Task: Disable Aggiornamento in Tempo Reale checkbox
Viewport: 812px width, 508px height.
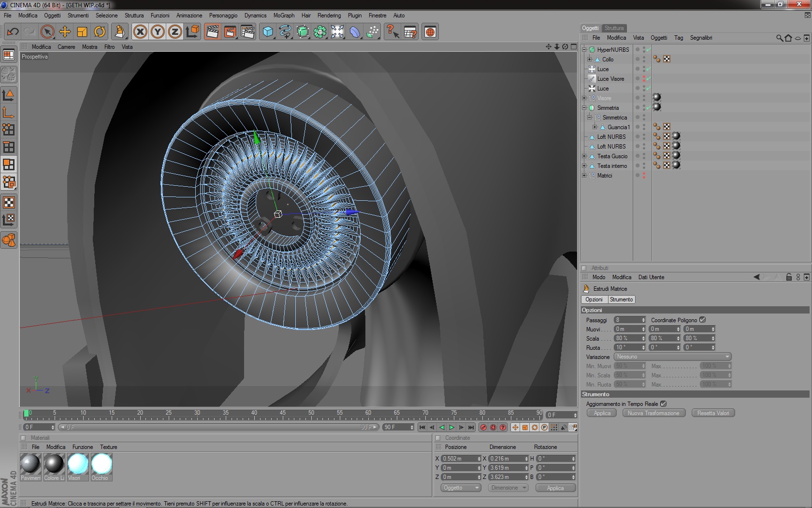Action: click(663, 403)
